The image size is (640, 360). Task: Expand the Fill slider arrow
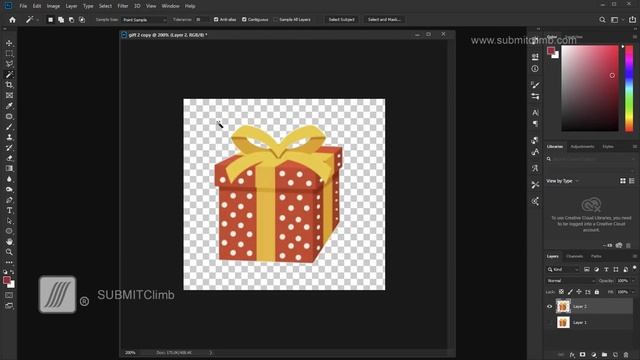pos(633,292)
